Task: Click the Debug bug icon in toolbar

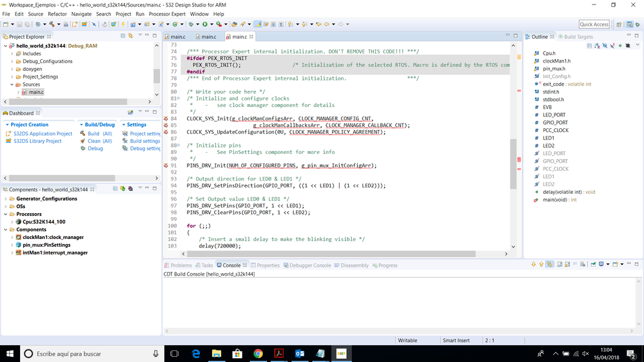Action: pyautogui.click(x=191, y=24)
